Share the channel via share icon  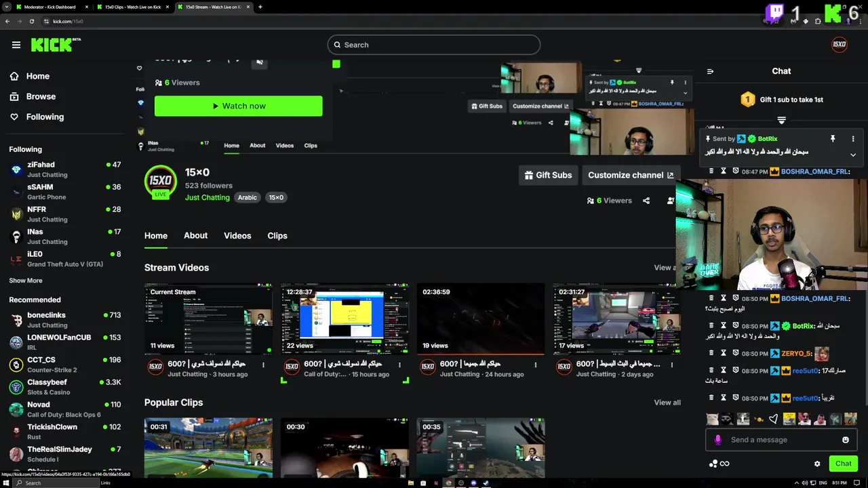coord(646,201)
